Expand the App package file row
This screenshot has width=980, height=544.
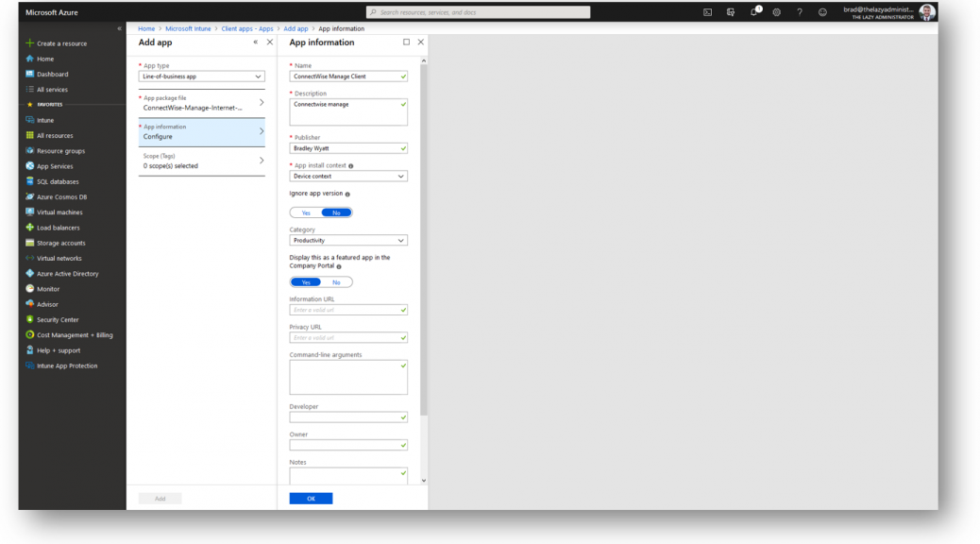[201, 103]
